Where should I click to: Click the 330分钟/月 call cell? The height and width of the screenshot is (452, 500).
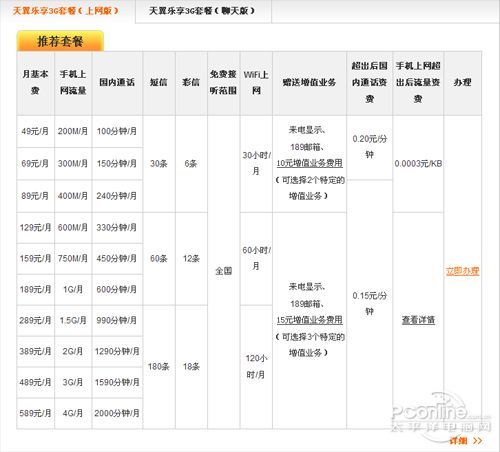[117, 227]
